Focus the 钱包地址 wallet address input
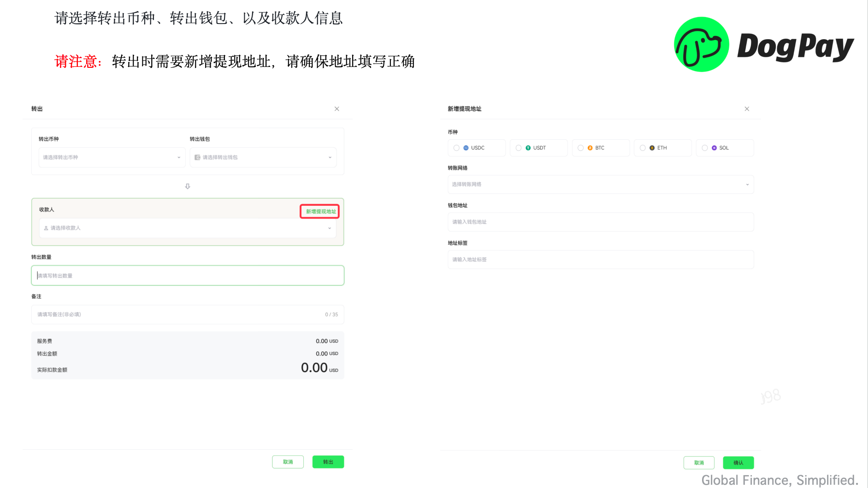 click(601, 222)
